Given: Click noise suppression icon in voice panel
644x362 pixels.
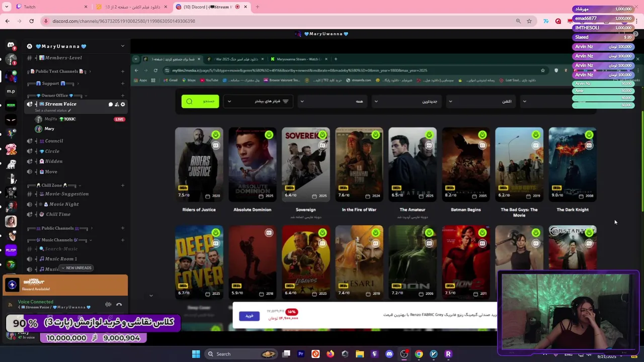Looking at the screenshot, I should (x=108, y=304).
